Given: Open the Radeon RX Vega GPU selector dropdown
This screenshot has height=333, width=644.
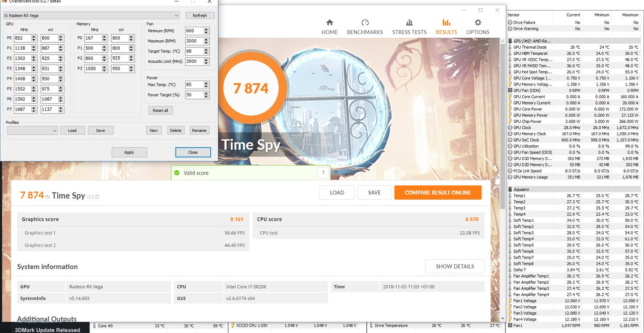Looking at the screenshot, I should point(91,16).
